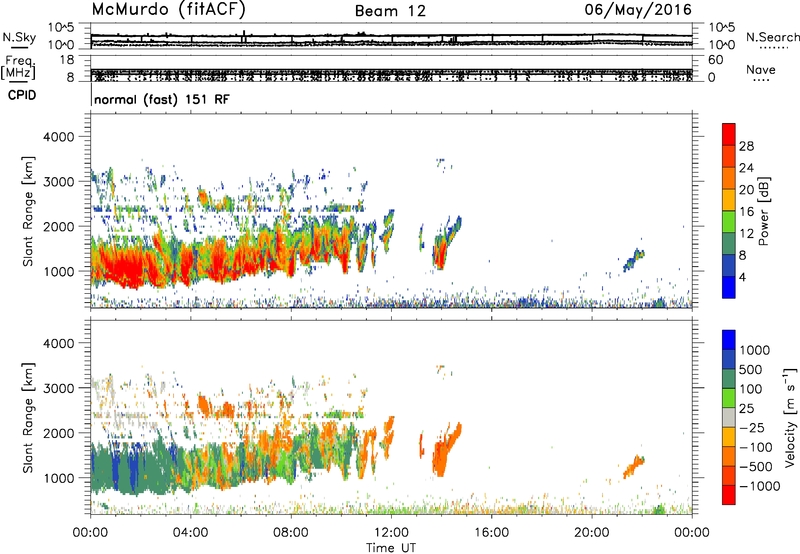Select the light green 12–16 dB Power swatch
This screenshot has height=554, width=800.
729,222
